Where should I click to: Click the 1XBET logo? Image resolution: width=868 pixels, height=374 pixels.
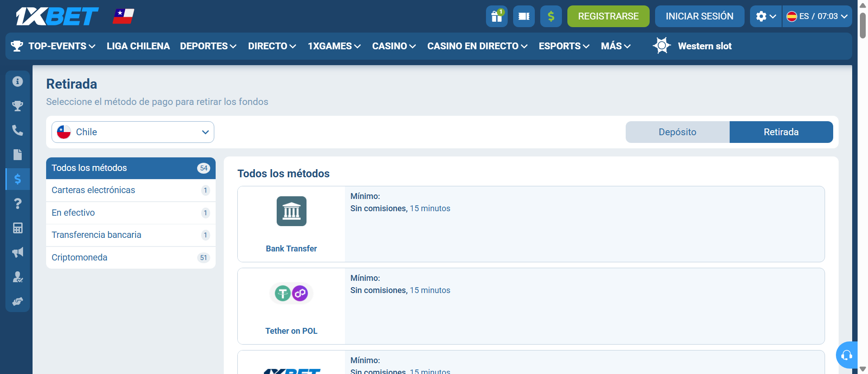tap(57, 16)
